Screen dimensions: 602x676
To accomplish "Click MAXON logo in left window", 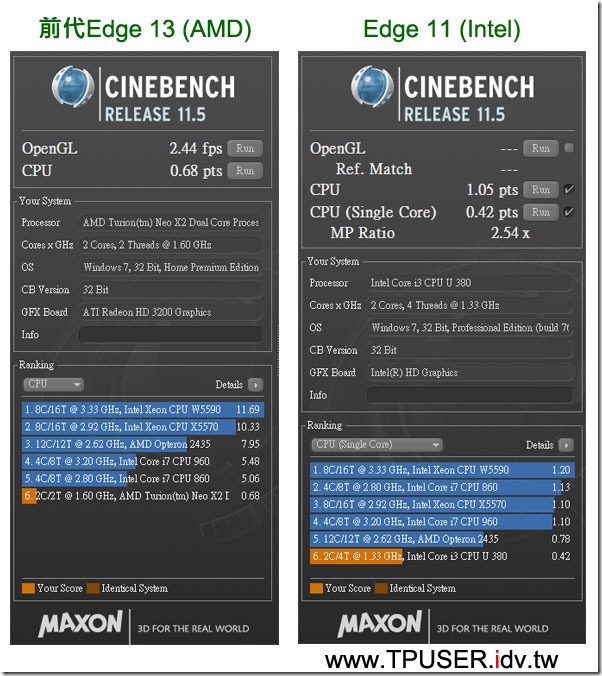I will click(81, 623).
